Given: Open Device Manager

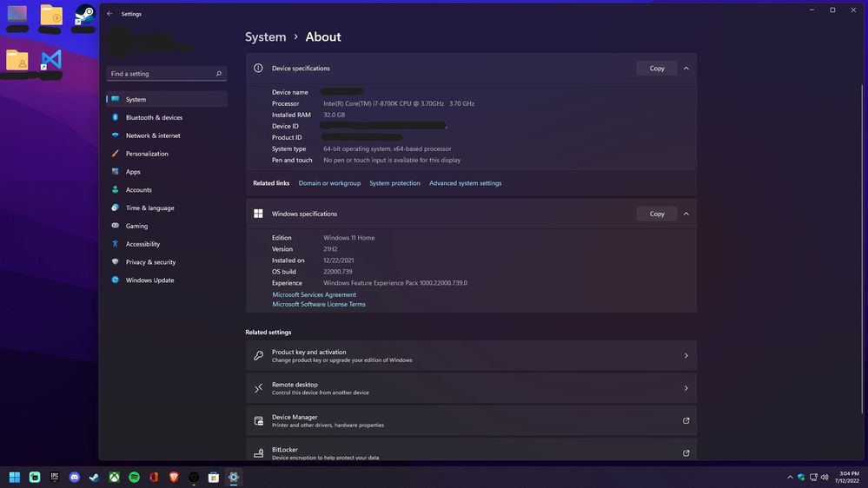Looking at the screenshot, I should [x=471, y=420].
